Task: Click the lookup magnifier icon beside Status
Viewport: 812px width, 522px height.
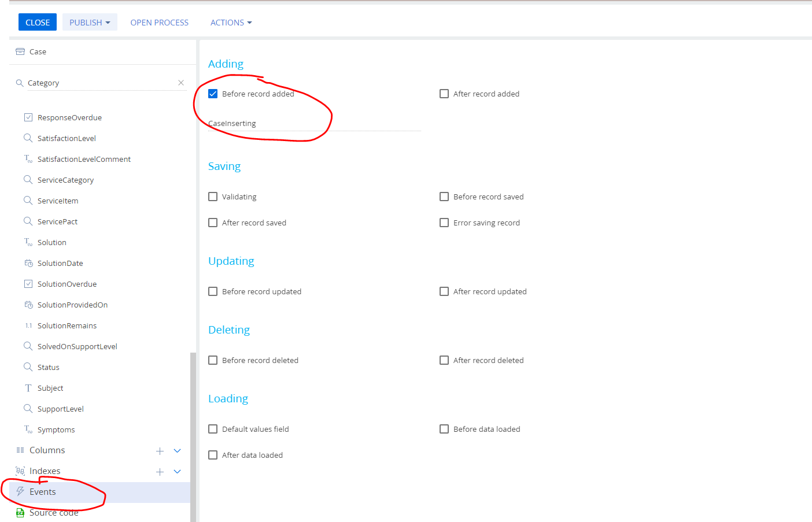Action: (x=28, y=367)
